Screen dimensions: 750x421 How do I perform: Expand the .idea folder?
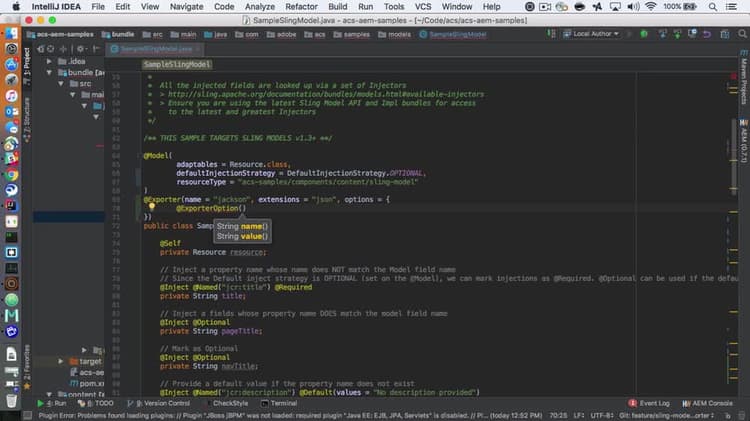pyautogui.click(x=49, y=61)
